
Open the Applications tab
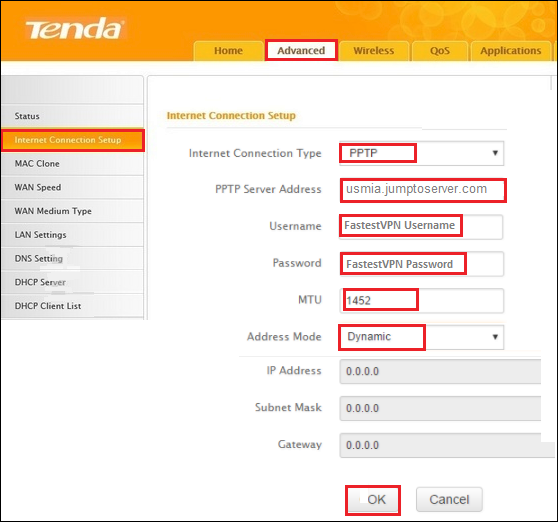click(511, 51)
